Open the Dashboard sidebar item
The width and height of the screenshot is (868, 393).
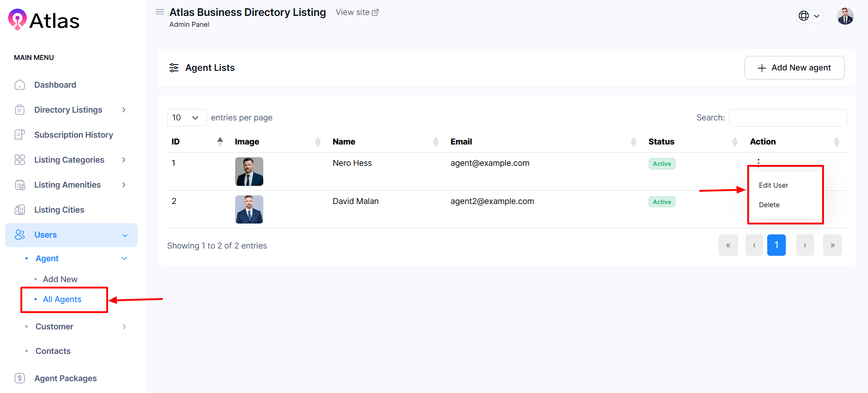click(55, 85)
